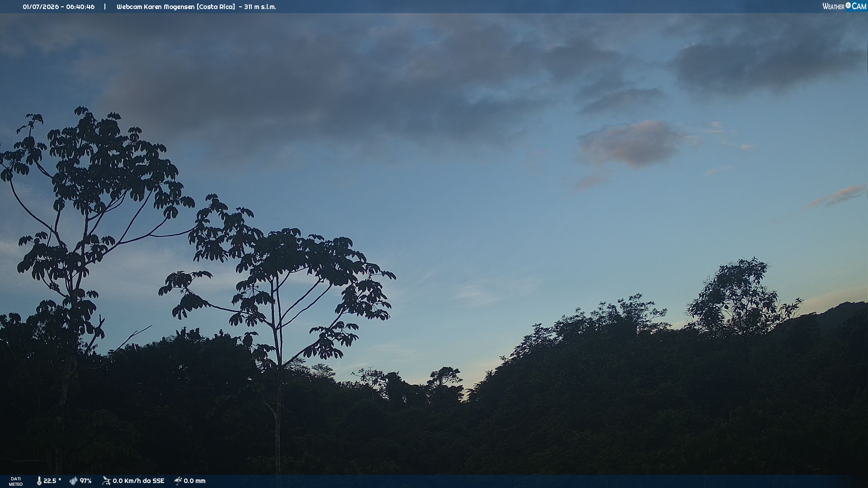Image resolution: width=868 pixels, height=488 pixels.
Task: Click the 22.5 ° temperature reading
Action: point(52,481)
